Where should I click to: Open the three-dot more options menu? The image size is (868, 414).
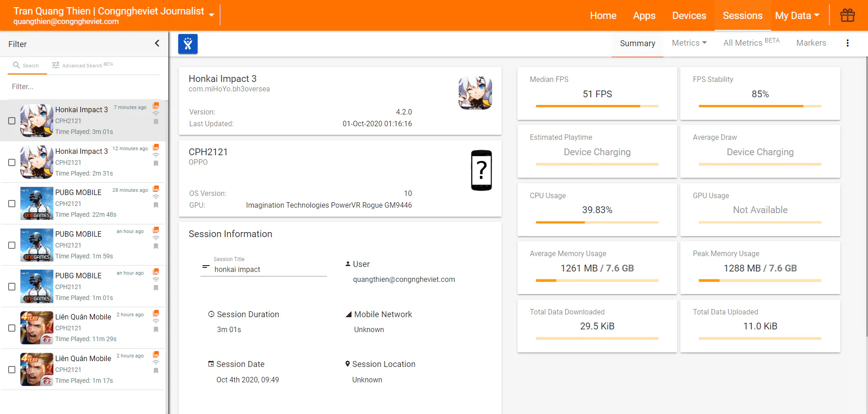(x=847, y=43)
